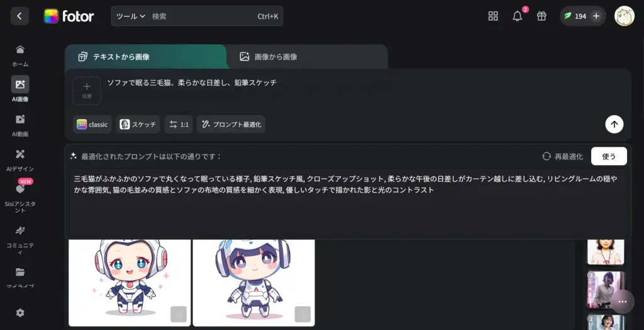Open the gift rewards icon

pyautogui.click(x=541, y=16)
